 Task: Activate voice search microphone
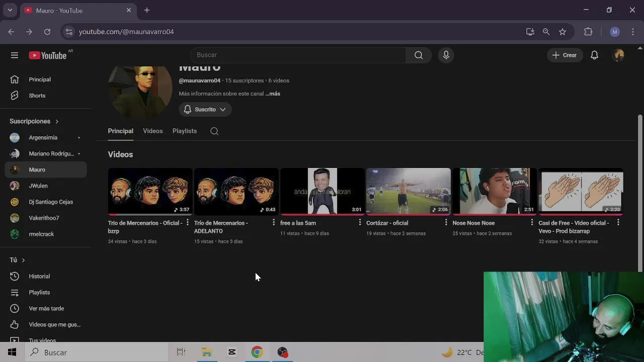pyautogui.click(x=446, y=55)
